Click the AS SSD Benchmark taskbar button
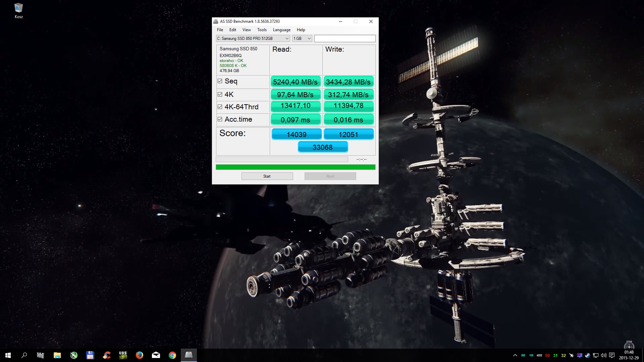The height and width of the screenshot is (362, 644). (189, 355)
